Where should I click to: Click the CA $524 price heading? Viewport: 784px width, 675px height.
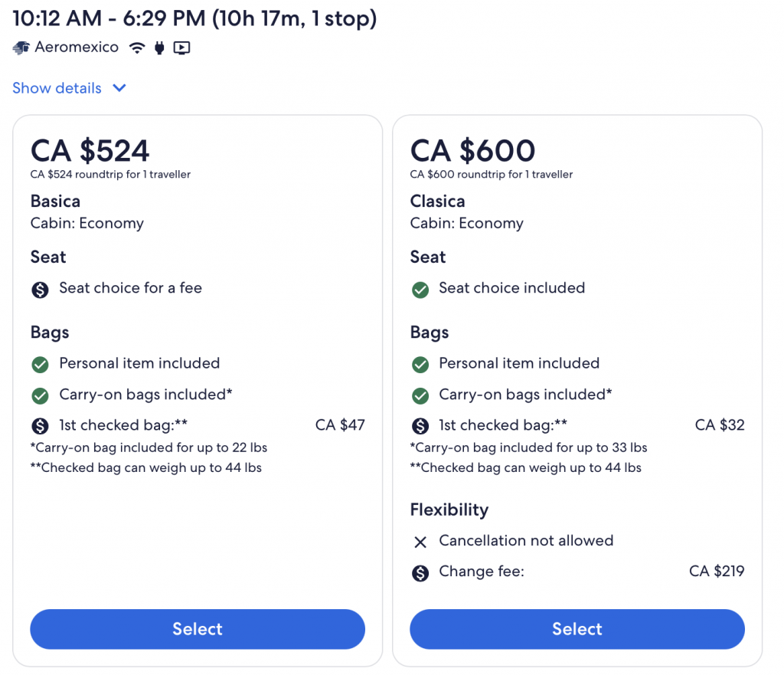click(90, 151)
